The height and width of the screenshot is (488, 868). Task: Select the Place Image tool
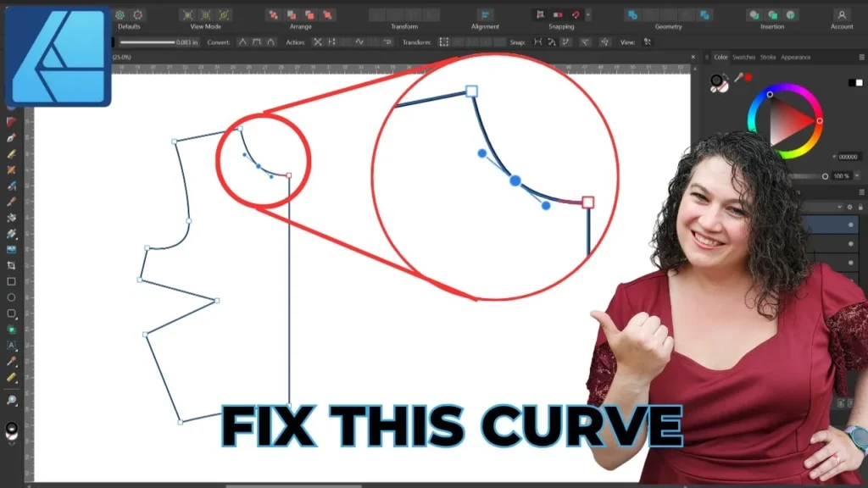click(x=11, y=250)
